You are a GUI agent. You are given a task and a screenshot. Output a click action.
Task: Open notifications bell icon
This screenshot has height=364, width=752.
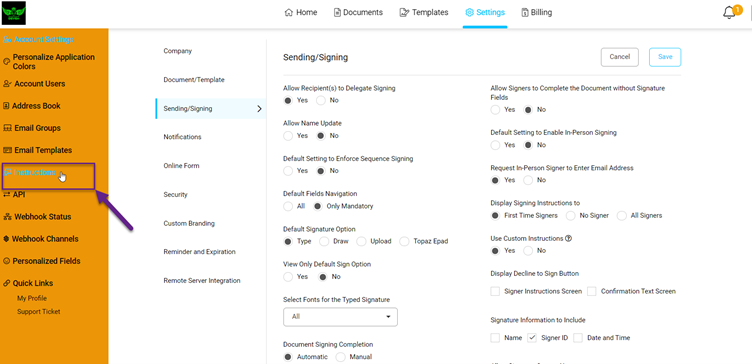pyautogui.click(x=729, y=13)
